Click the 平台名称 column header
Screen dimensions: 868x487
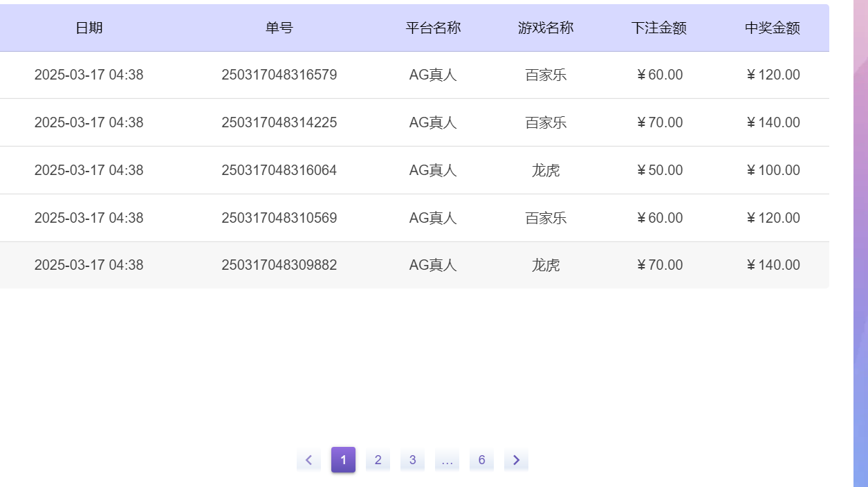(x=434, y=28)
